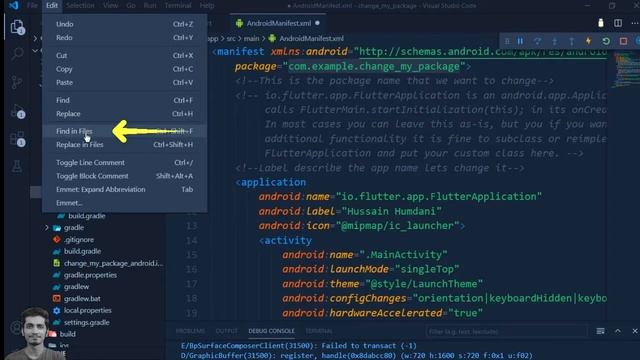640x360 pixels.
Task: Pause the debug session
Action: pyautogui.click(x=520, y=41)
